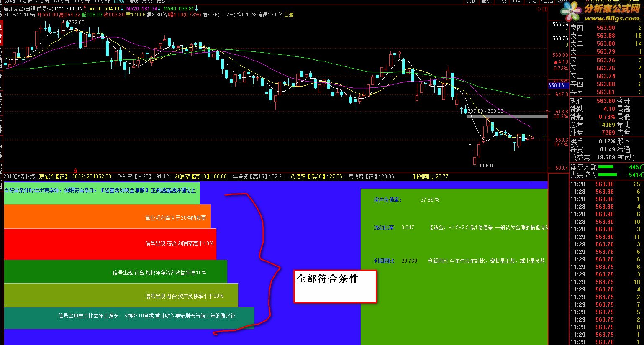644x345 pixels.
Task: Select the 卖一 563.79 order row
Action: point(606,51)
